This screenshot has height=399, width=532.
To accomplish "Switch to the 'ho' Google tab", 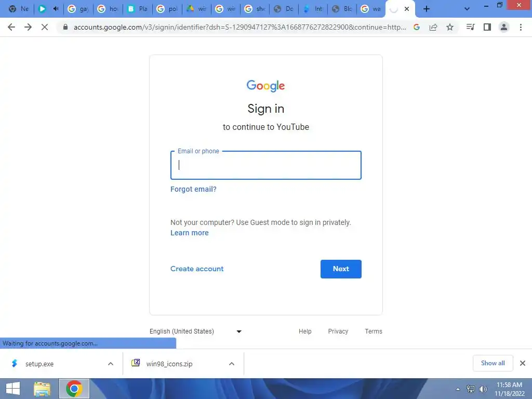I will pos(108,9).
